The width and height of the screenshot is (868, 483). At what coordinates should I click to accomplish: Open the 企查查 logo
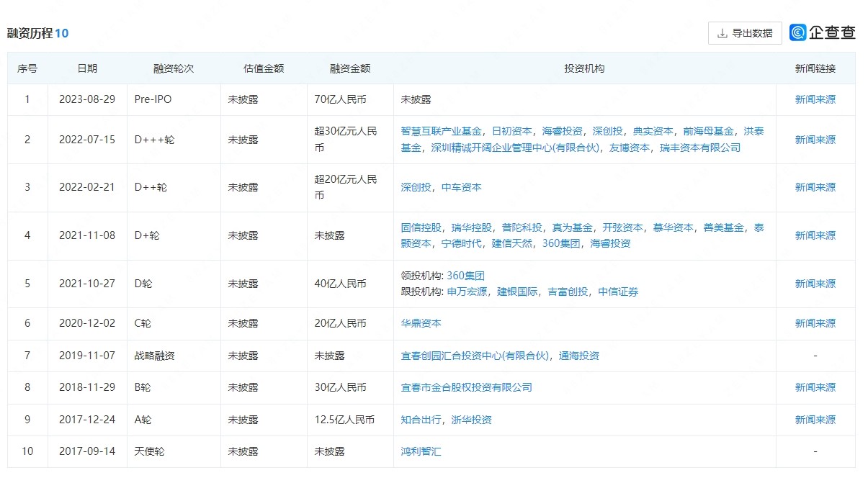[823, 32]
